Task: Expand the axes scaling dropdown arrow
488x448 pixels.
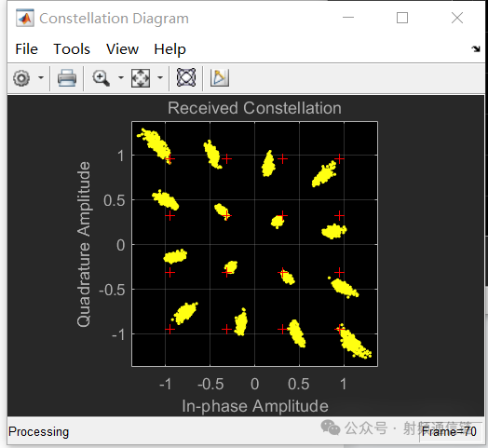Action: [160, 78]
